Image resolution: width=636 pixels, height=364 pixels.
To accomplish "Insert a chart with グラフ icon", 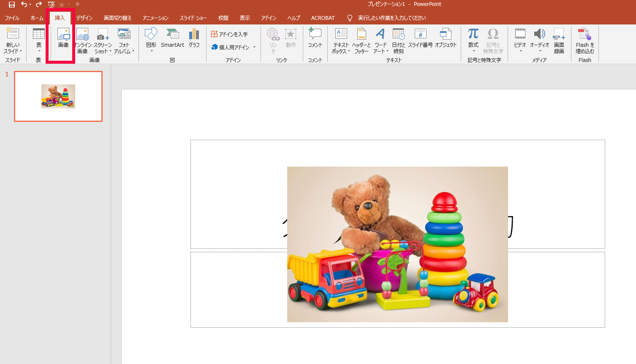I will pyautogui.click(x=194, y=38).
